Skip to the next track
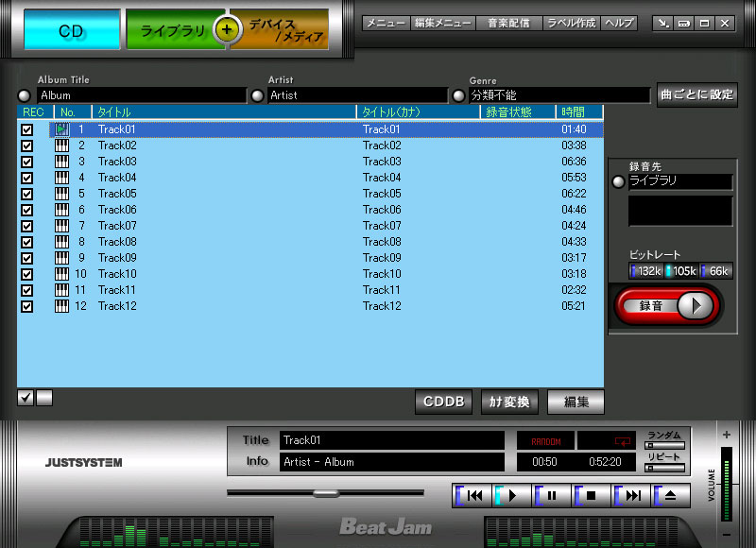The height and width of the screenshot is (548, 756). [x=632, y=494]
